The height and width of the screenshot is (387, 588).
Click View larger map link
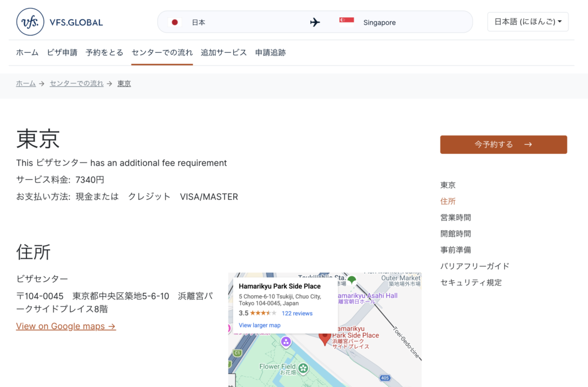[x=260, y=325]
